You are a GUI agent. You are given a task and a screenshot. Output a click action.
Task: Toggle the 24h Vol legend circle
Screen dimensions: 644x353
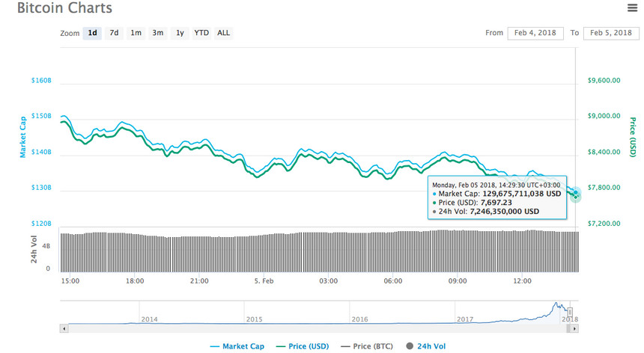[x=410, y=346]
